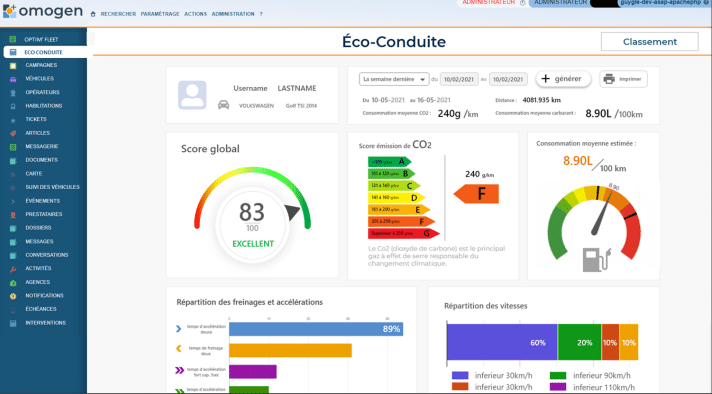Click the orange chevron beside freinage doux
Viewport: 712px width, 394px height.
[178, 349]
